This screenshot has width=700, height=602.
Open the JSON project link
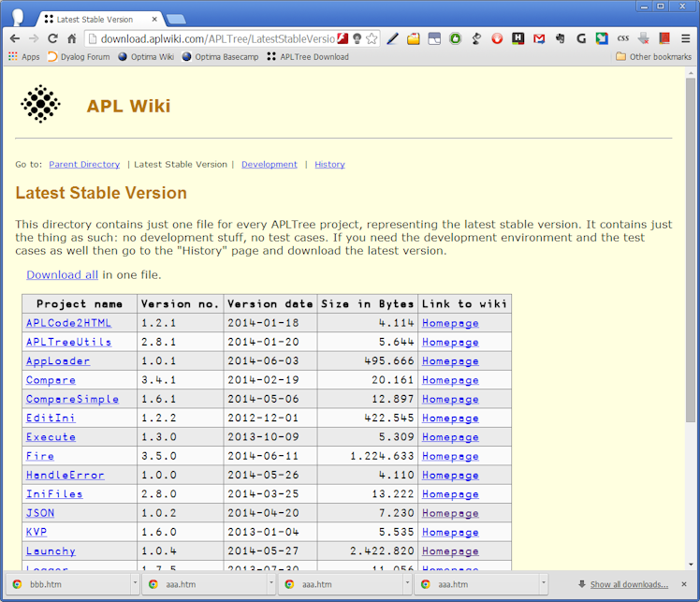tap(39, 513)
